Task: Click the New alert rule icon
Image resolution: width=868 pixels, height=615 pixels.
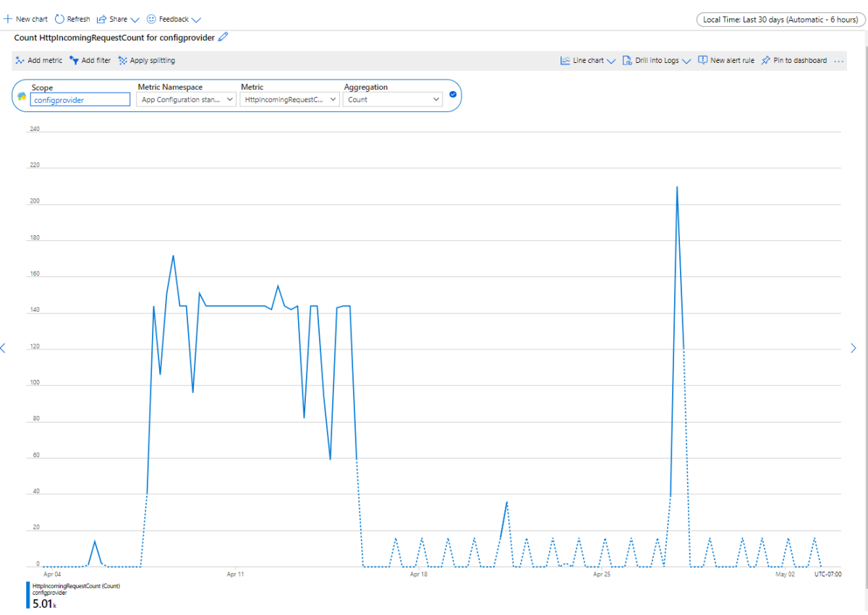Action: pyautogui.click(x=702, y=60)
